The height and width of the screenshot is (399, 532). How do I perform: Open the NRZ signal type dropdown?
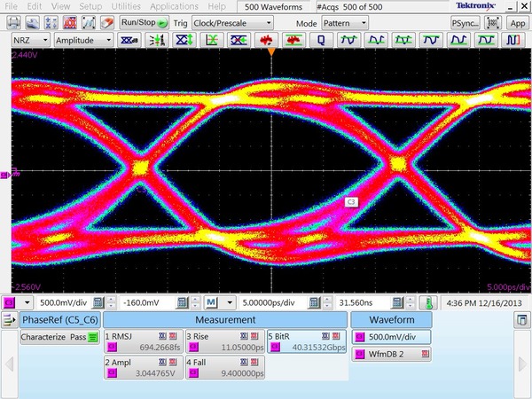pyautogui.click(x=30, y=41)
